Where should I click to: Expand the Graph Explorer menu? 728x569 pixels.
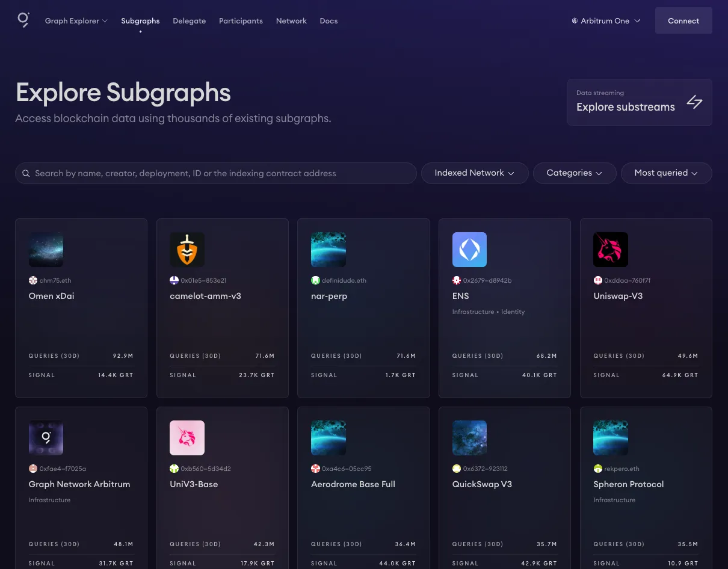(76, 21)
